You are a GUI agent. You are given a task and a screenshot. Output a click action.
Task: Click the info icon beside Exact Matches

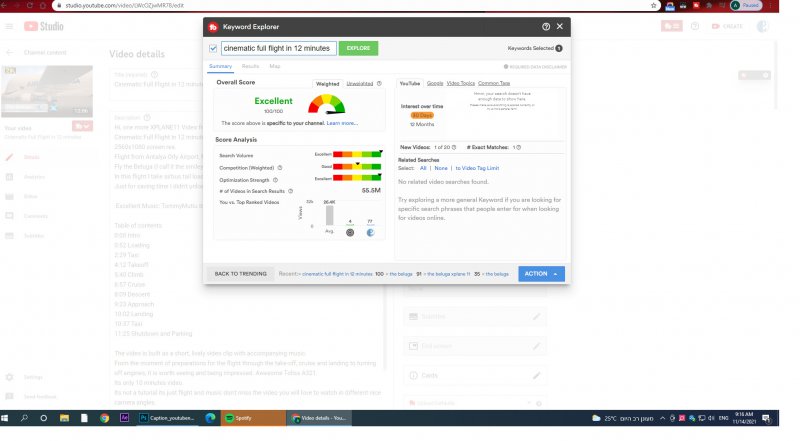tap(519, 147)
